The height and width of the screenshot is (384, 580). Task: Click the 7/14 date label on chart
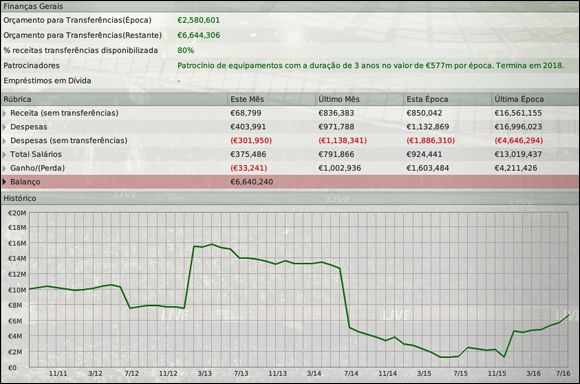tap(351, 373)
